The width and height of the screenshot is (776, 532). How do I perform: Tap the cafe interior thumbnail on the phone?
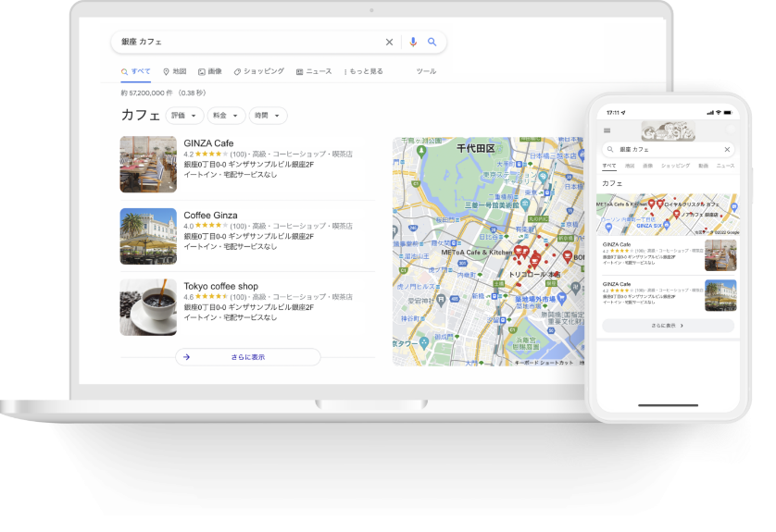pos(720,255)
